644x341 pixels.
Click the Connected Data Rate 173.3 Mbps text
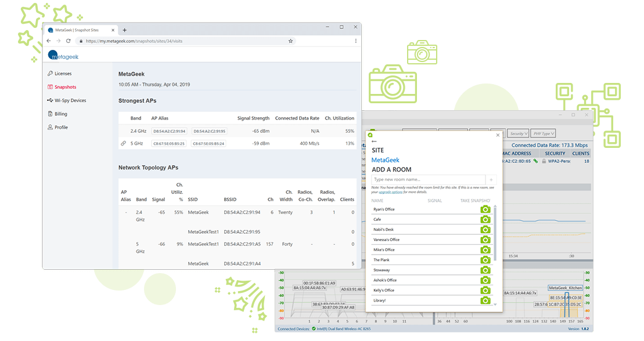(549, 145)
